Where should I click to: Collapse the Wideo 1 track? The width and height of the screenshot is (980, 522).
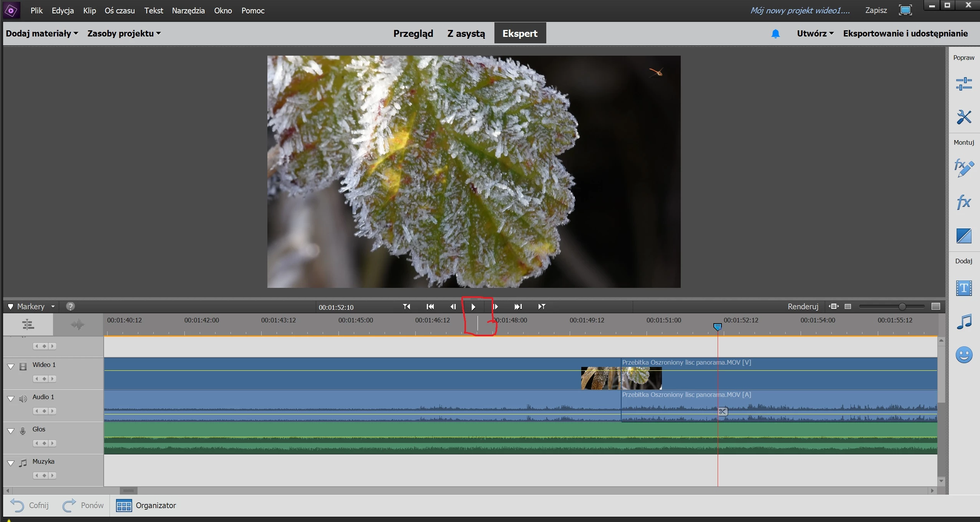(x=11, y=366)
